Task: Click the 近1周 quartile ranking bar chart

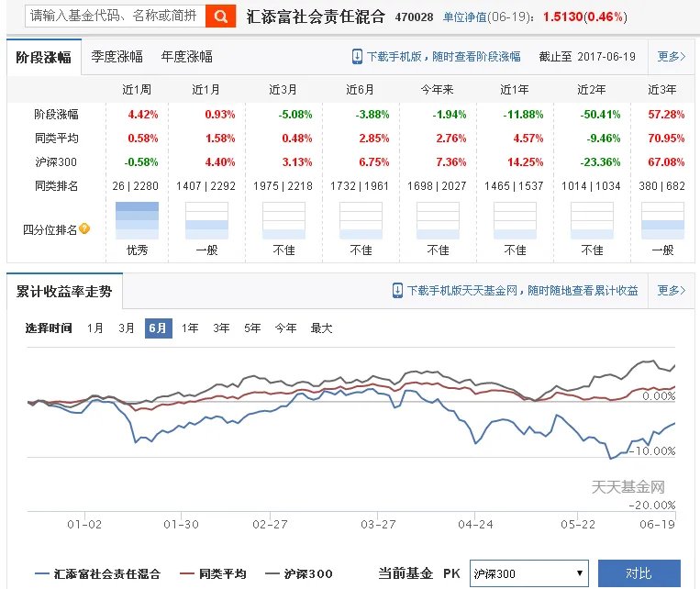Action: pos(137,220)
